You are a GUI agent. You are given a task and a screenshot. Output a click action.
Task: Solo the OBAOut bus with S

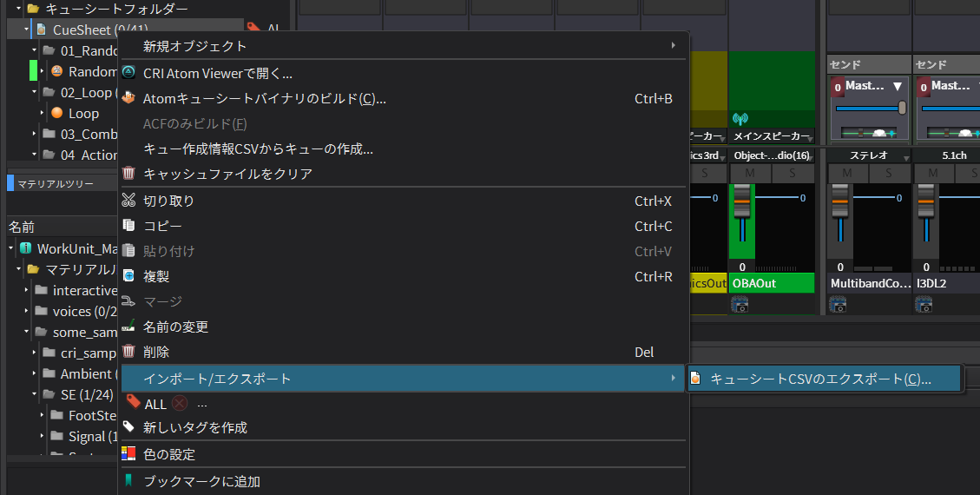[x=793, y=173]
